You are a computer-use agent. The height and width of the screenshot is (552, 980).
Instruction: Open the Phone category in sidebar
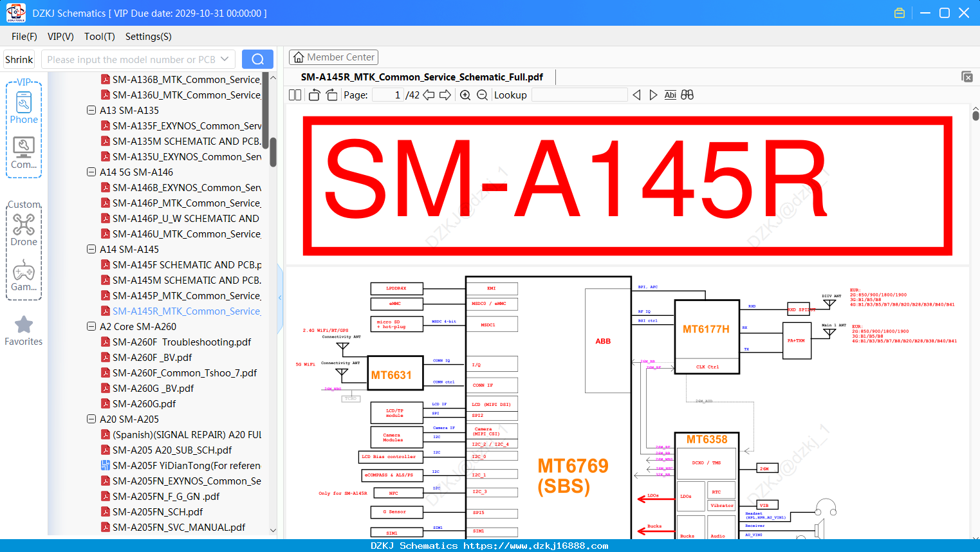click(x=24, y=107)
